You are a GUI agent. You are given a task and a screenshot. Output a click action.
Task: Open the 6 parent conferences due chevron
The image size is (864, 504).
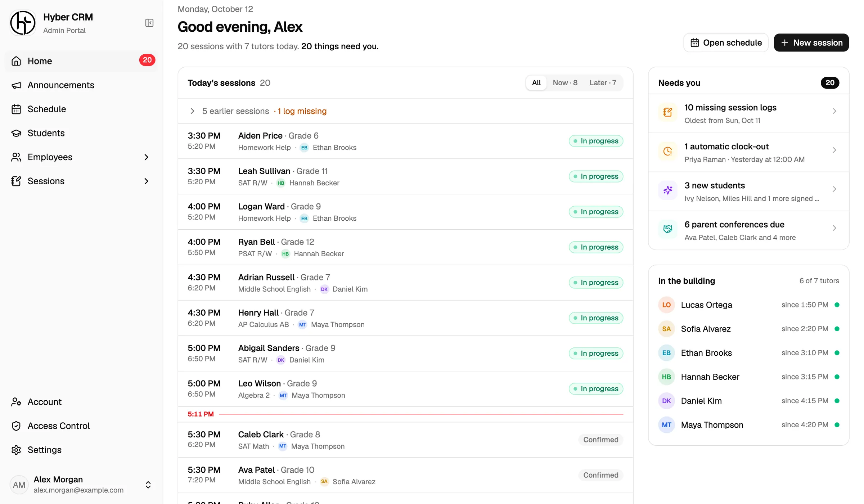[x=834, y=228]
